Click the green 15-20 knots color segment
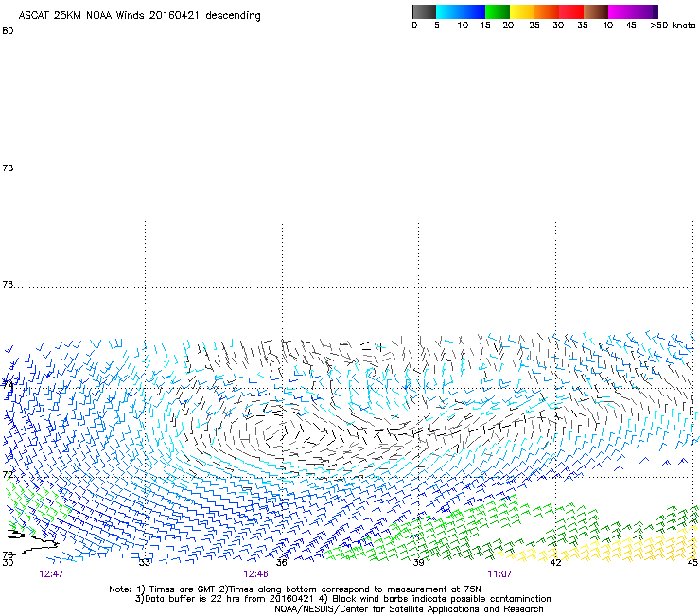Screen dimensions: 700x615 pyautogui.click(x=498, y=11)
